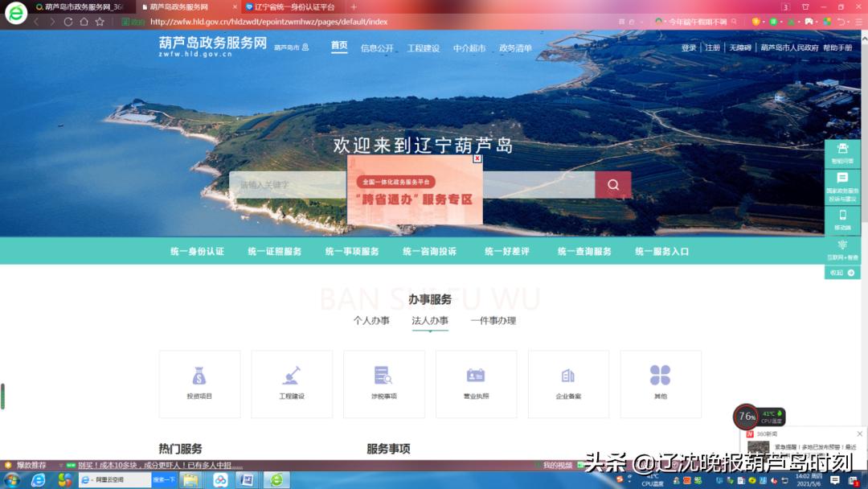The image size is (868, 489).
Task: Select the 个人办事 tab
Action: [371, 321]
